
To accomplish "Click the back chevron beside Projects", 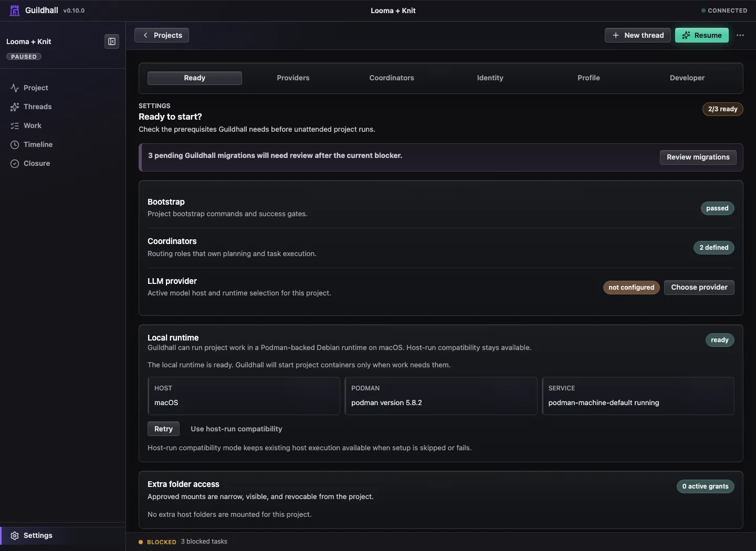I will 145,35.
